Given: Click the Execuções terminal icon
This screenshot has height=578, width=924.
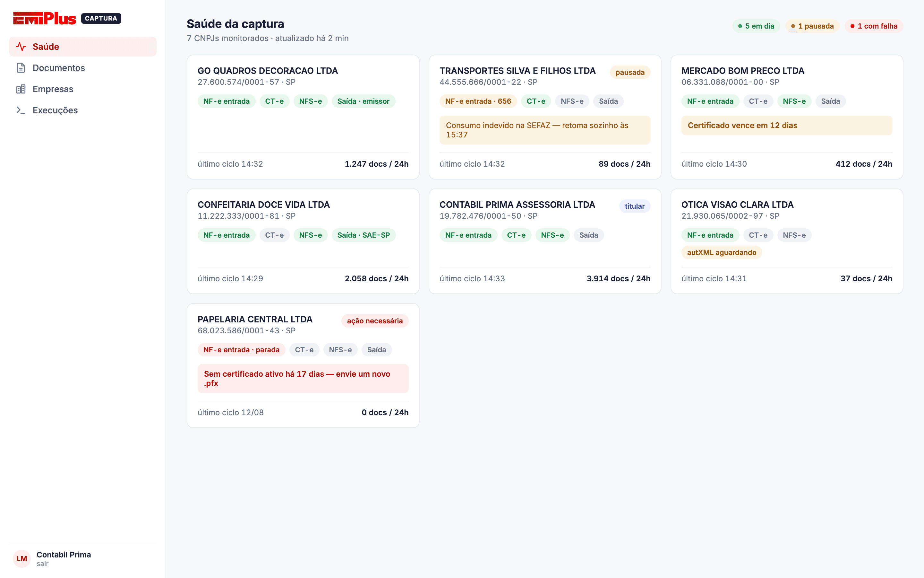Looking at the screenshot, I should (21, 110).
